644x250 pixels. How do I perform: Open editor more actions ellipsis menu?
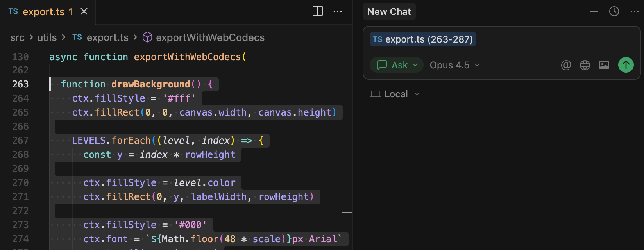[338, 11]
